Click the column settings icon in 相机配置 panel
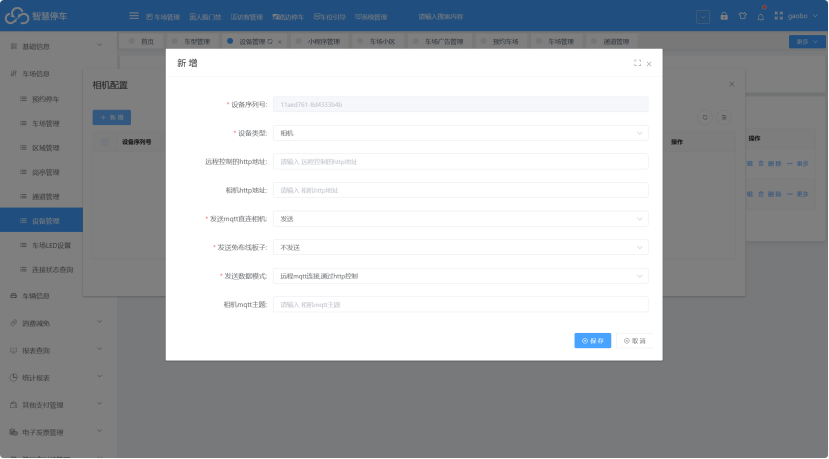The image size is (829, 459). (724, 117)
